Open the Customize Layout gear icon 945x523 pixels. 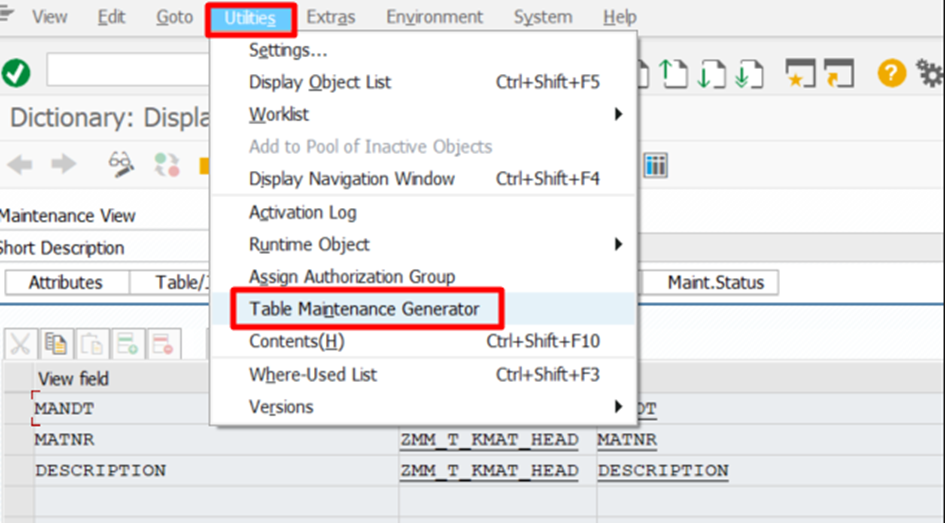[930, 72]
